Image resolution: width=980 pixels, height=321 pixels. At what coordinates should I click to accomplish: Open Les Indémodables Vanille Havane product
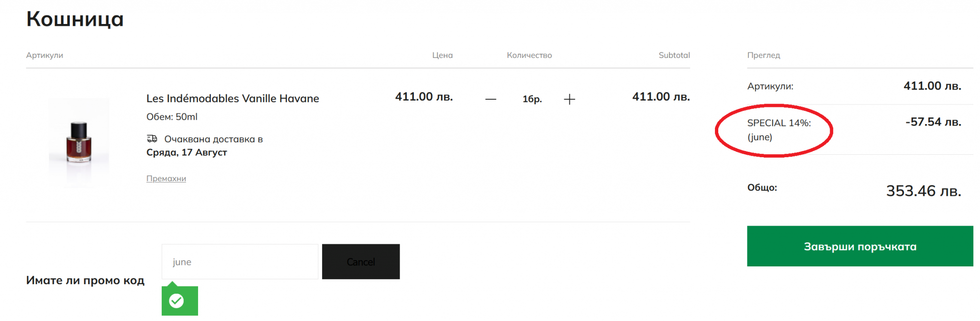pos(233,98)
